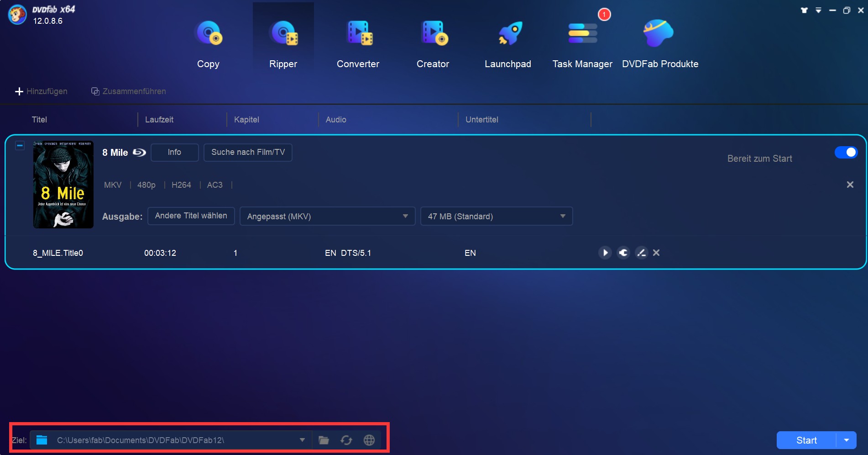Screen dimensions: 868x455
Task: Browse output folder with gray folder icon
Action: tap(324, 440)
